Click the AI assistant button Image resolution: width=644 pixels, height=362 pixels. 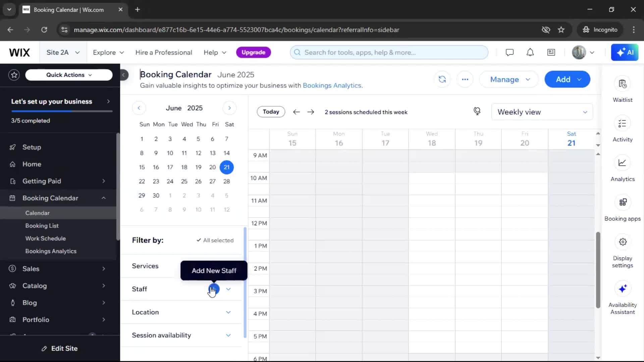tap(625, 52)
